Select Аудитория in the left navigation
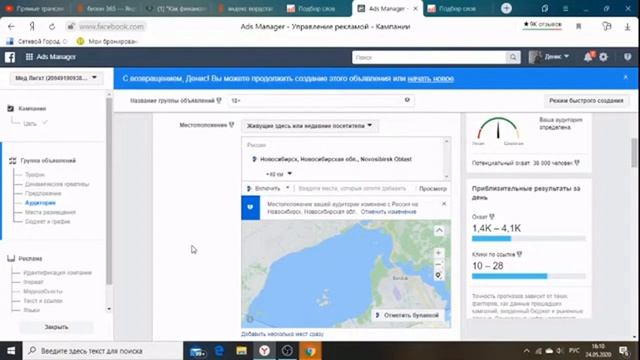The width and height of the screenshot is (640, 360). pos(40,203)
